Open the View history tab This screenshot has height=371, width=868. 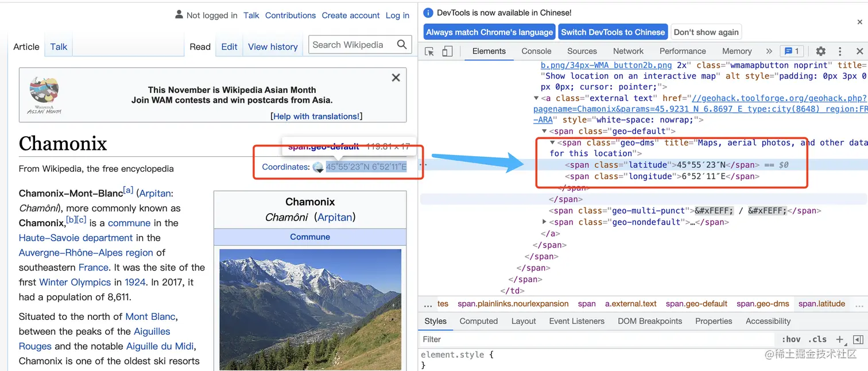pyautogui.click(x=273, y=47)
